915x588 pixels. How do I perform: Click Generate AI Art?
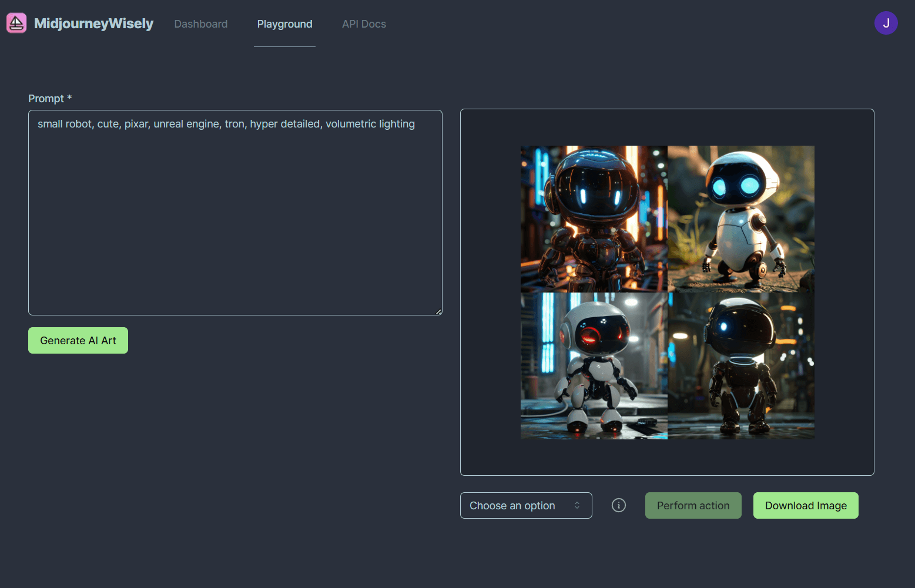pyautogui.click(x=78, y=340)
